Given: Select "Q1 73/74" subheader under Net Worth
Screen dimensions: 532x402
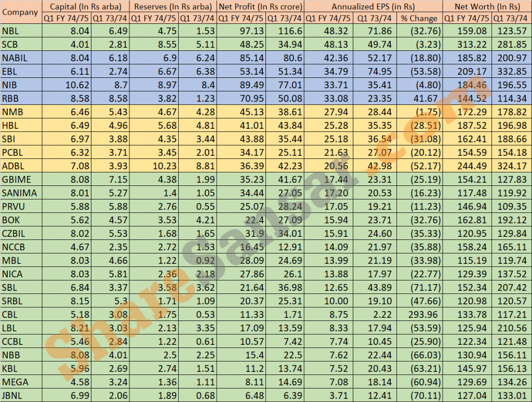Looking at the screenshot, I should pos(512,18).
